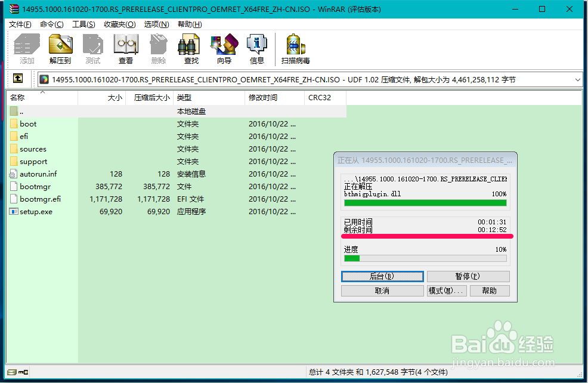The image size is (588, 383).
Task: Click the Pause (暂停) button
Action: click(468, 276)
